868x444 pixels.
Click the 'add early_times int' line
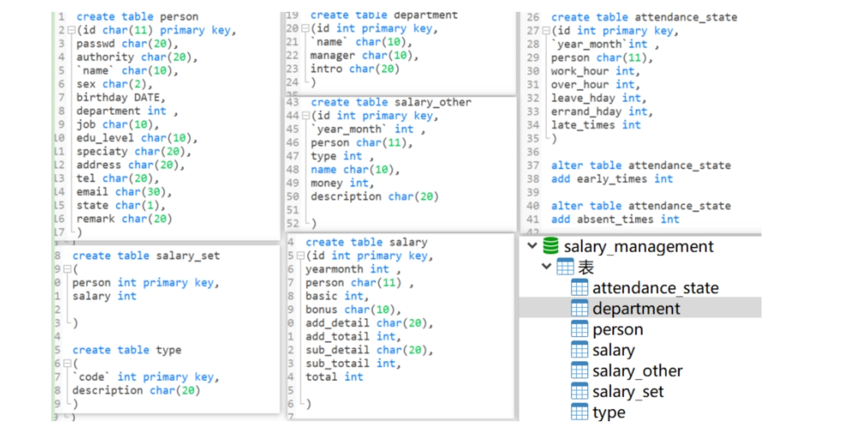612,179
